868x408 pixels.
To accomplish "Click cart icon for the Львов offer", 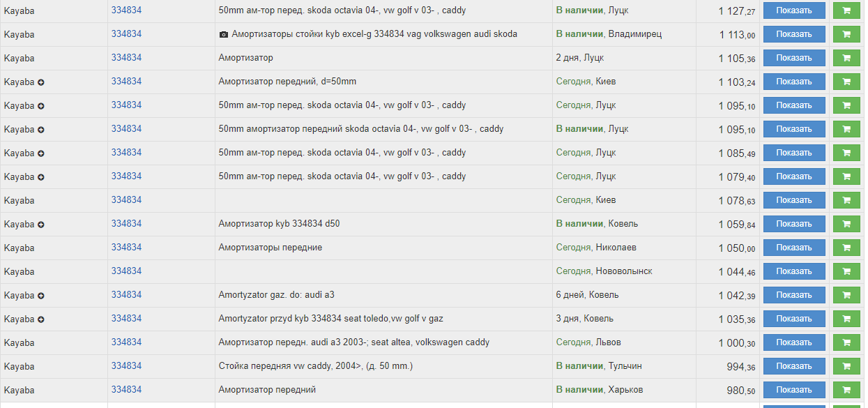I will (846, 342).
